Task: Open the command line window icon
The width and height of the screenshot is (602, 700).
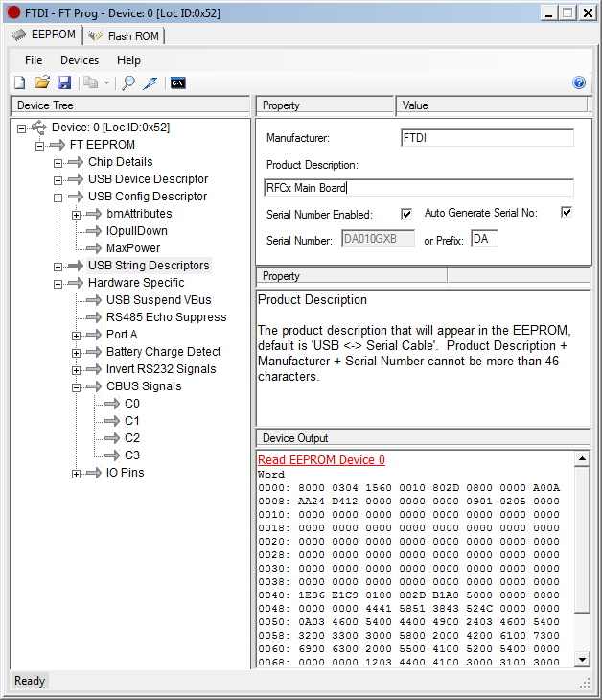Action: coord(178,82)
